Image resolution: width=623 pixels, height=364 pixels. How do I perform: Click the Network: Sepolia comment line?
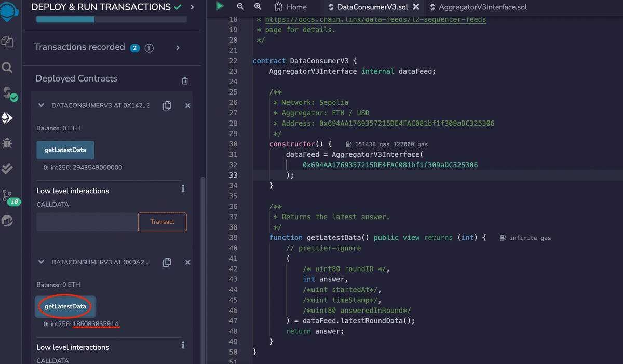point(311,102)
